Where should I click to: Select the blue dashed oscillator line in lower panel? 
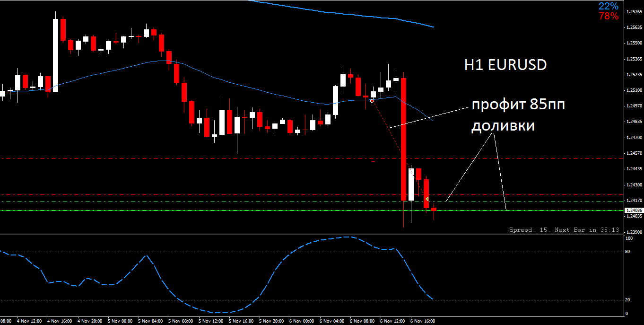tap(217, 274)
